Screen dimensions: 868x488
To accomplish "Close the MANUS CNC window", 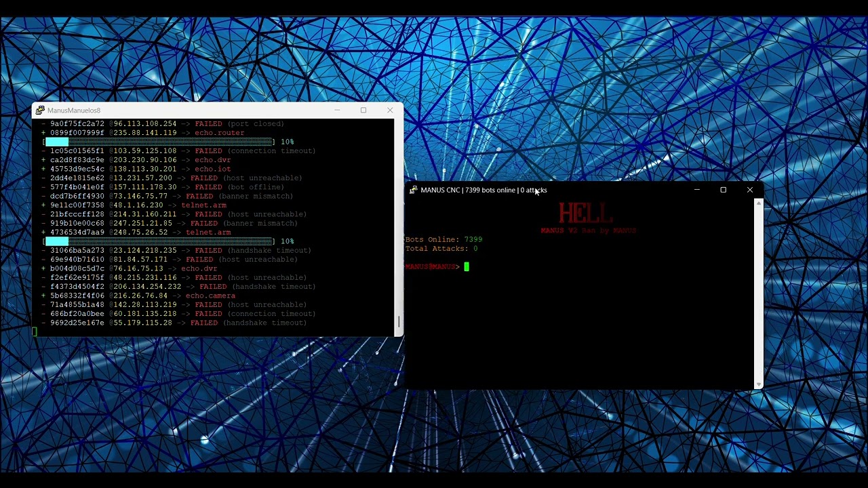I will 749,190.
